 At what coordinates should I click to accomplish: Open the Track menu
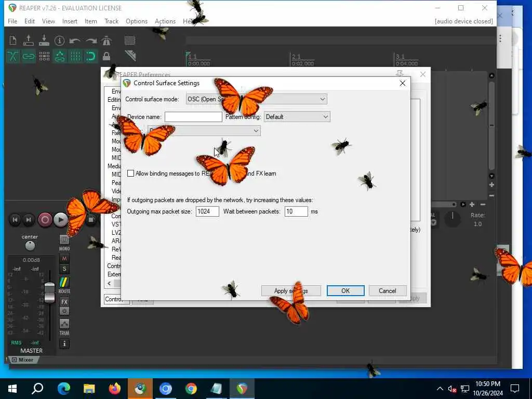click(x=111, y=21)
